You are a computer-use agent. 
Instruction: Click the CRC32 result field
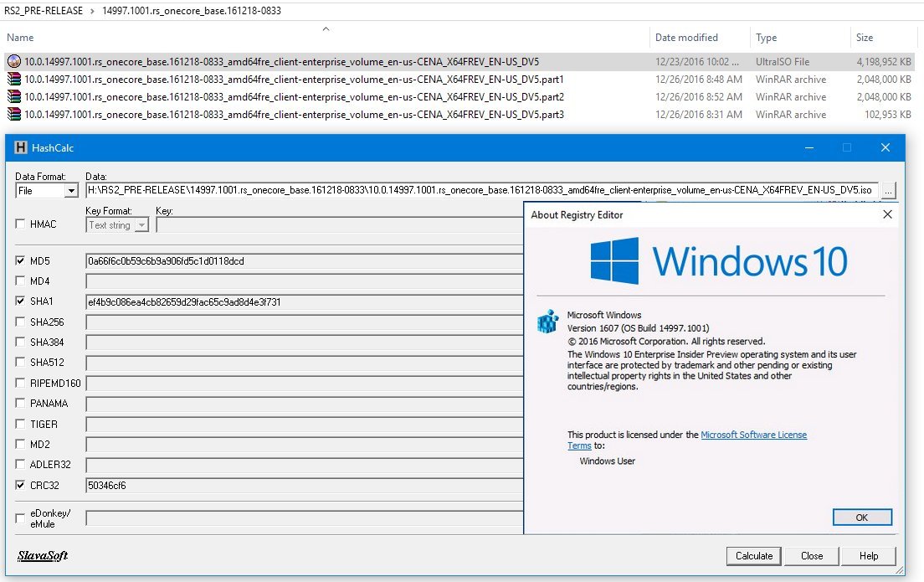click(x=304, y=486)
